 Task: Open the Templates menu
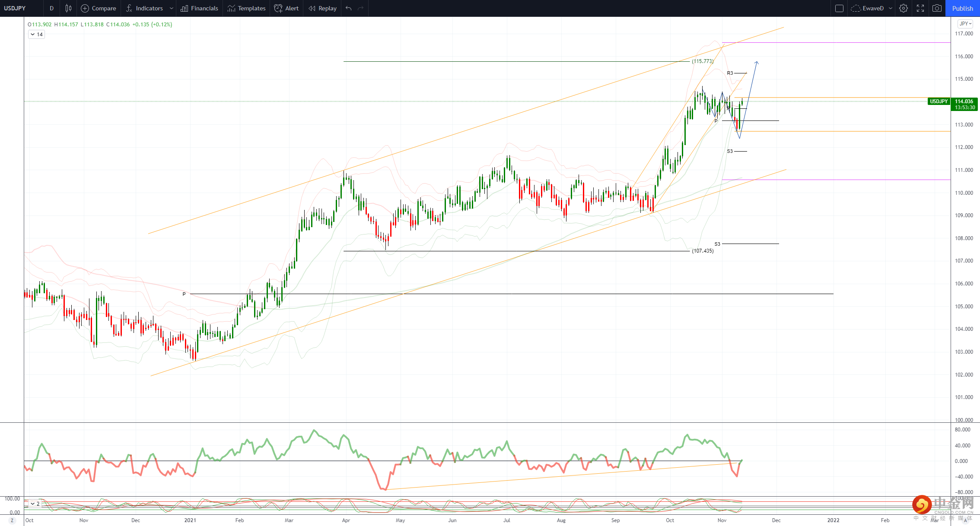click(x=246, y=8)
